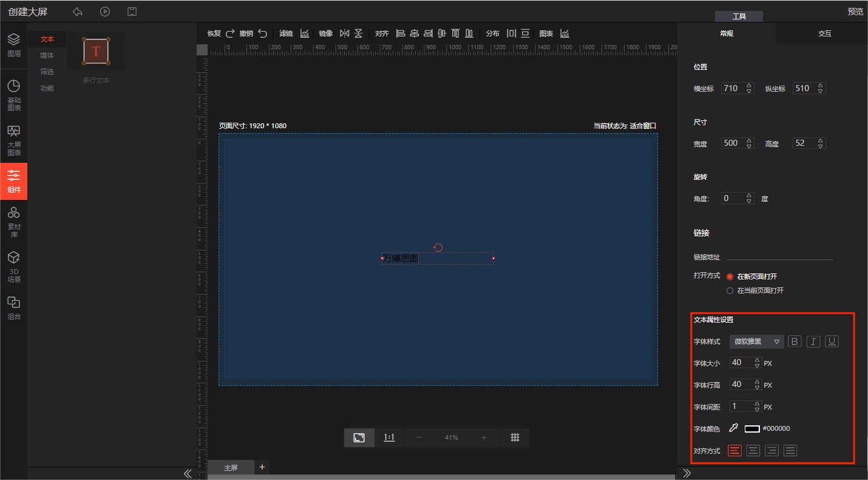The image size is (868, 480).
Task: Collapse the left component panel
Action: pyautogui.click(x=188, y=473)
